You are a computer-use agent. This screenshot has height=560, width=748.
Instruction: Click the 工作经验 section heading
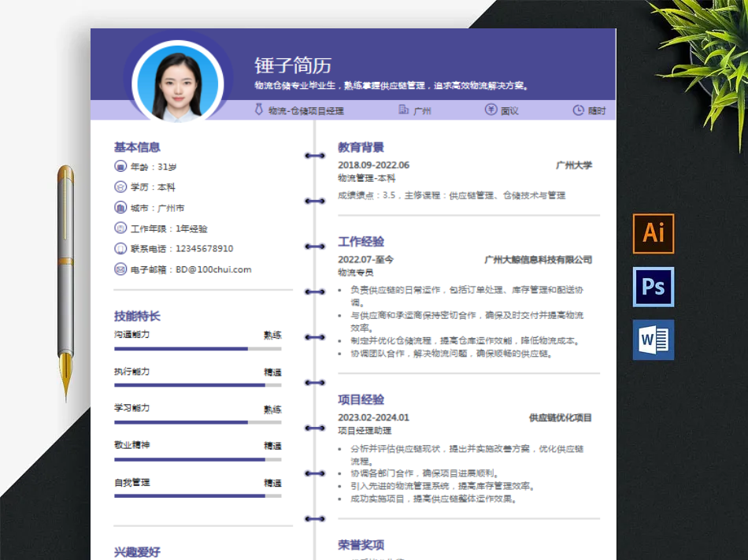(x=361, y=242)
